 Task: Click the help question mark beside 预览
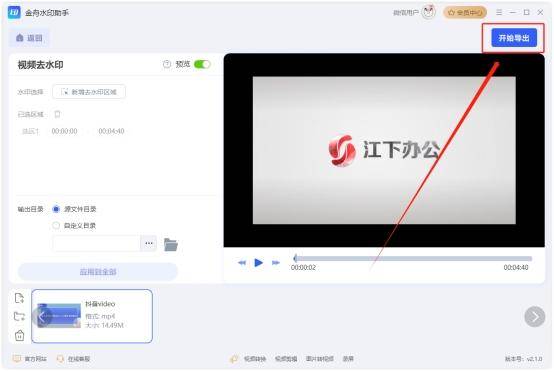click(x=167, y=64)
